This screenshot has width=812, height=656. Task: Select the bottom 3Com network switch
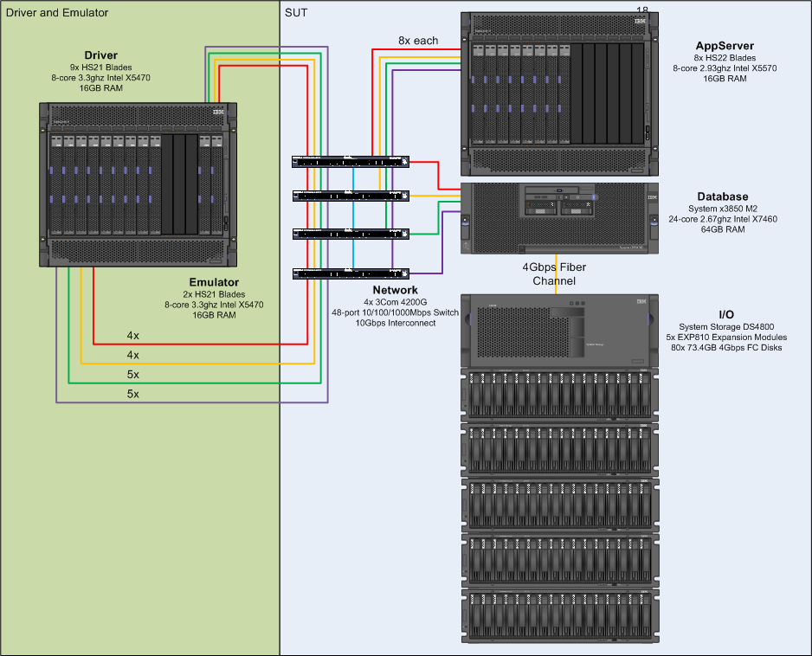pyautogui.click(x=351, y=273)
